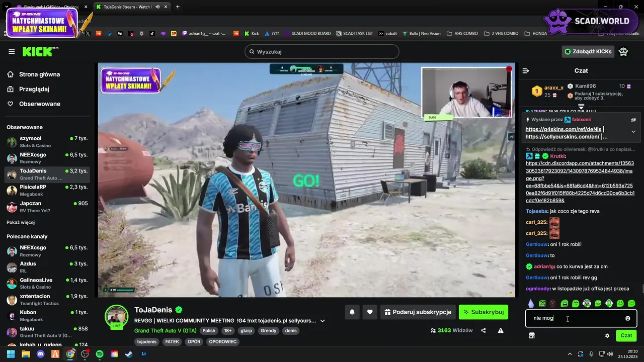Select the Polish tag
The image size is (644, 362).
(209, 331)
